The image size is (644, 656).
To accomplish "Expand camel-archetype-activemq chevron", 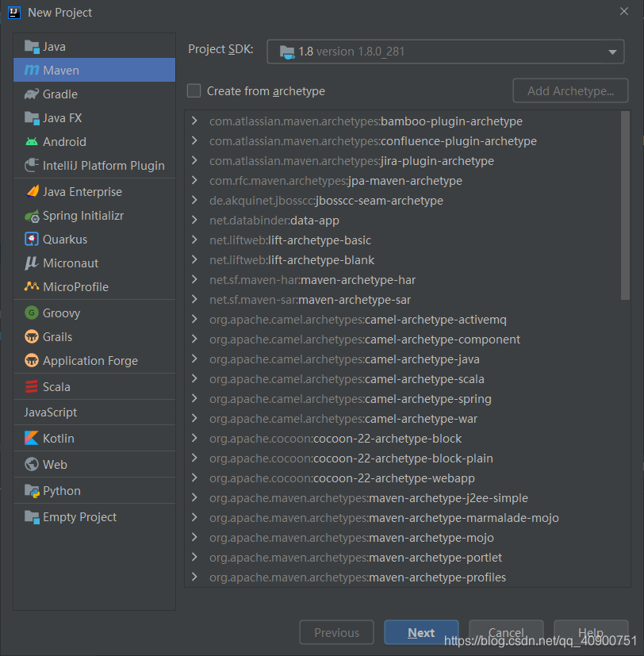I will pos(194,319).
